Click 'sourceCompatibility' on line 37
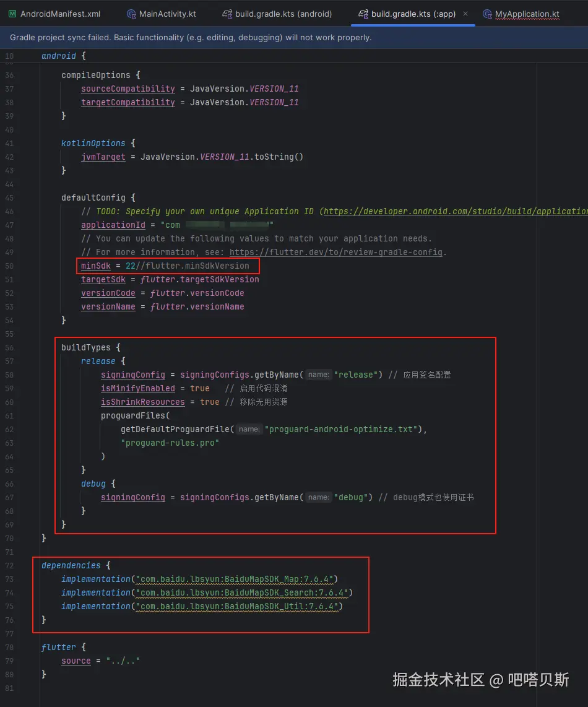This screenshot has width=588, height=707. point(128,89)
